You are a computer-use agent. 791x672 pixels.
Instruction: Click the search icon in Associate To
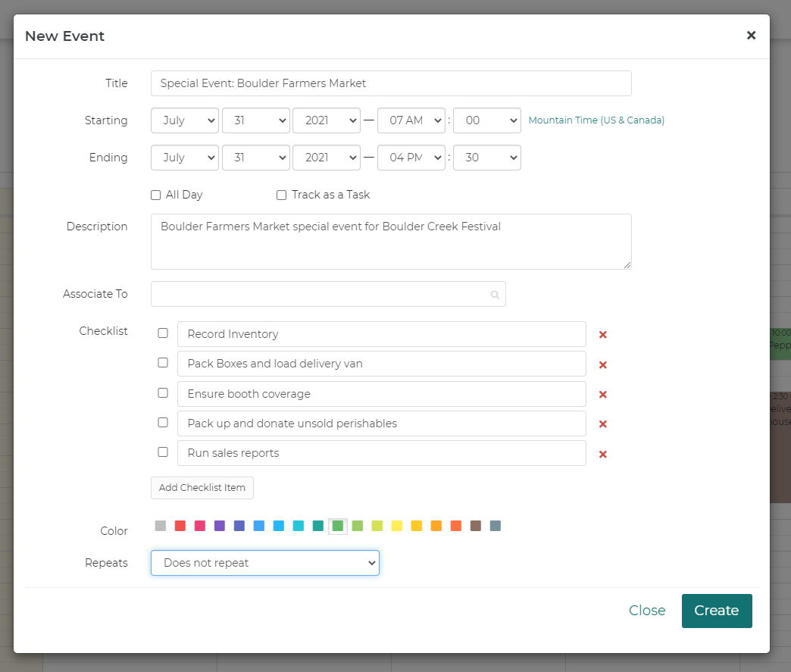495,295
